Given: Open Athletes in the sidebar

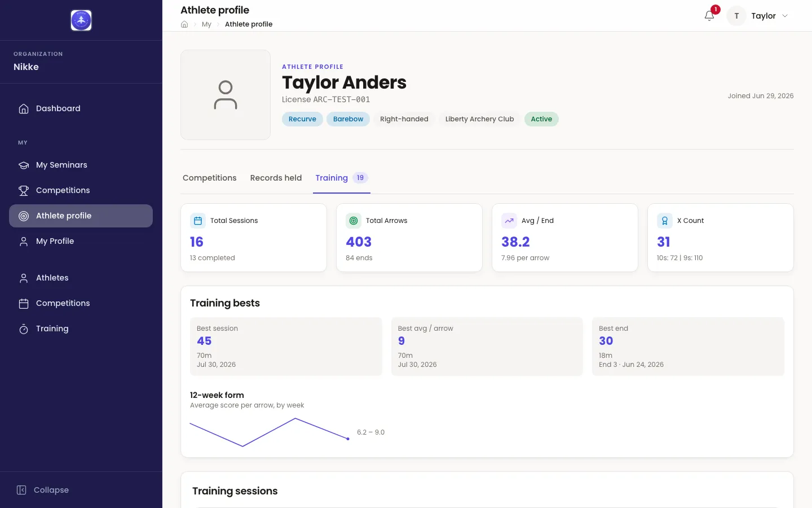Looking at the screenshot, I should pos(81,278).
